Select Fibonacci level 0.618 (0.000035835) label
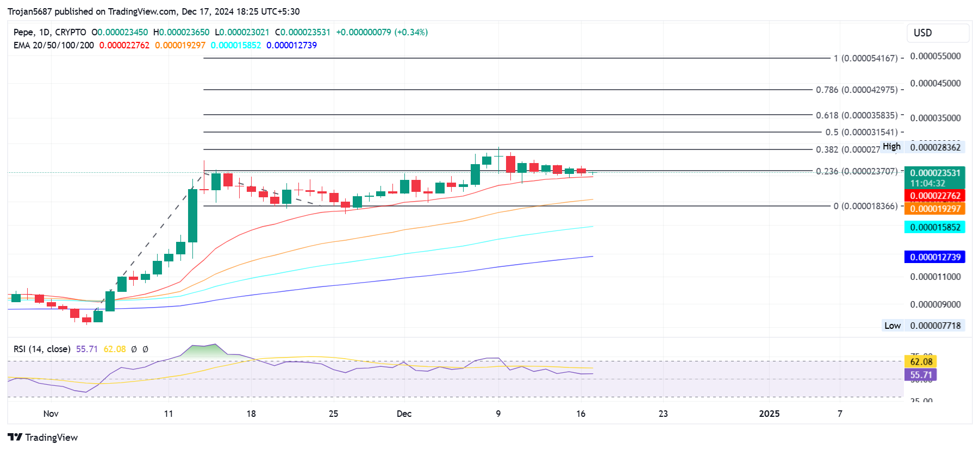This screenshot has height=450, width=980. 857,115
